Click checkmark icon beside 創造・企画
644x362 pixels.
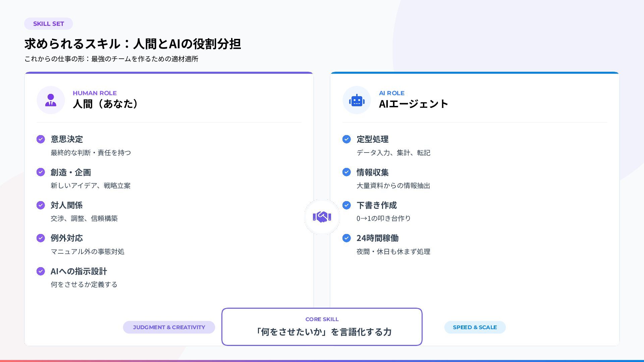(x=41, y=172)
